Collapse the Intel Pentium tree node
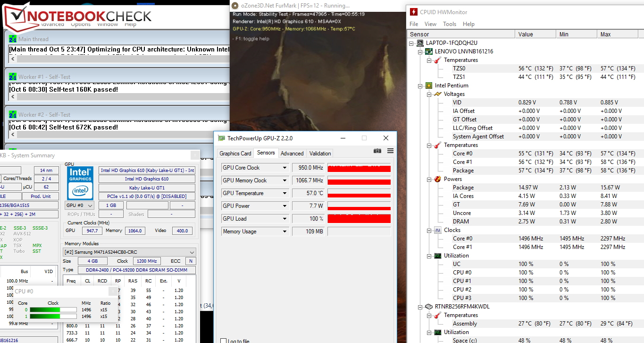644x343 pixels. point(420,86)
